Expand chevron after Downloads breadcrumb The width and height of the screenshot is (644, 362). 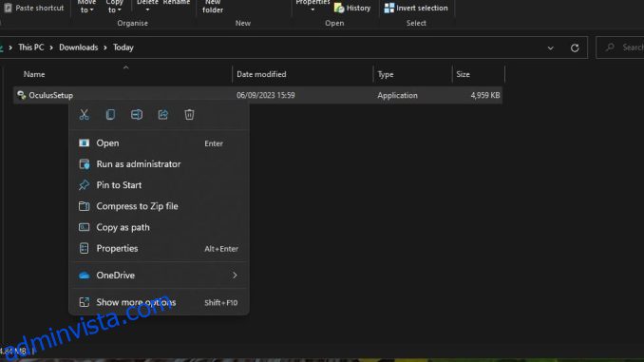point(105,48)
